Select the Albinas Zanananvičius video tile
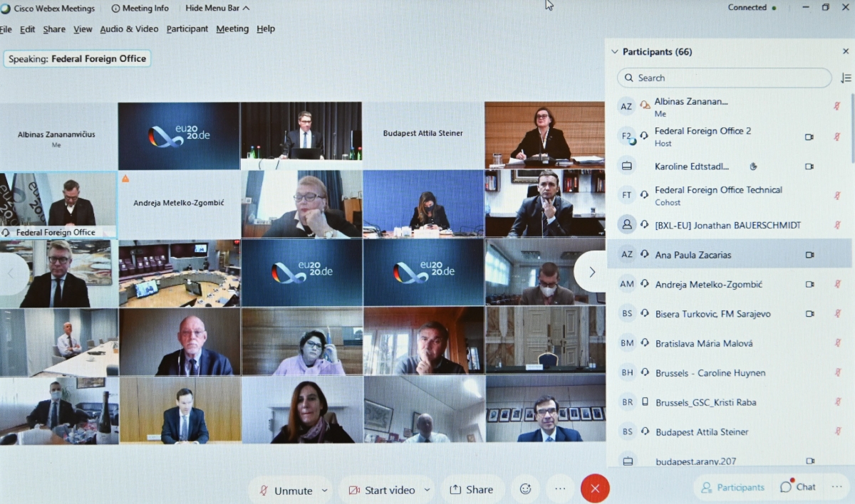The height and width of the screenshot is (504, 855). coord(58,135)
